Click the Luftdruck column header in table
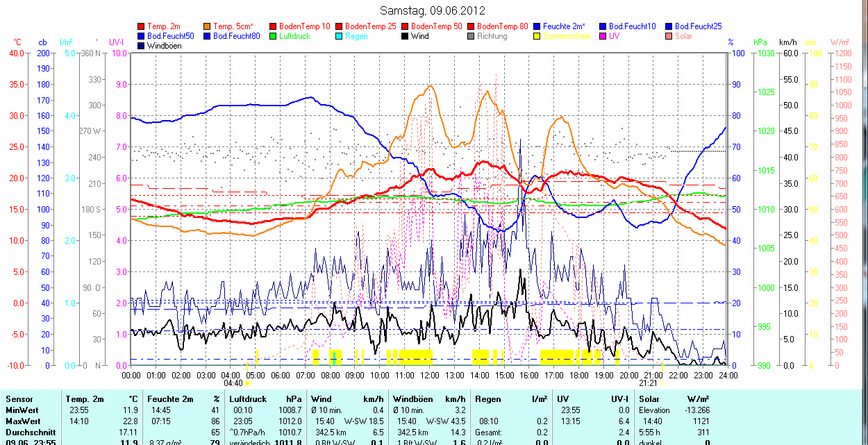The height and width of the screenshot is (445, 868). coord(248,399)
